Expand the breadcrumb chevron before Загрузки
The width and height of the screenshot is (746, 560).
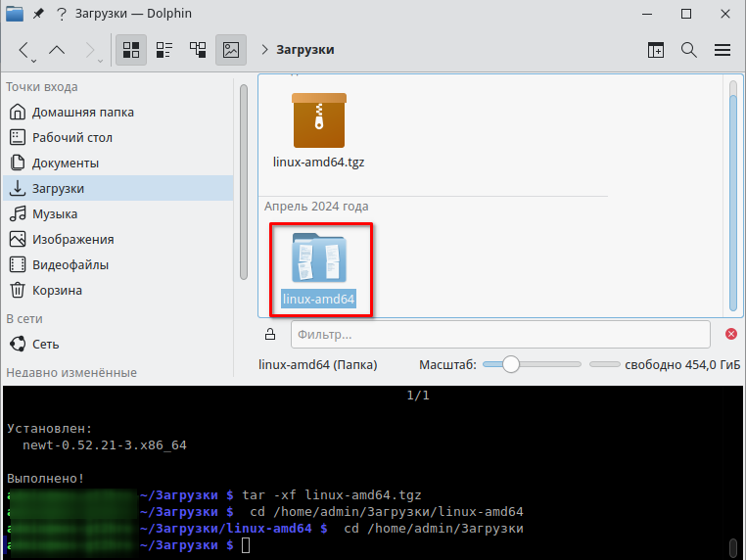tap(265, 50)
